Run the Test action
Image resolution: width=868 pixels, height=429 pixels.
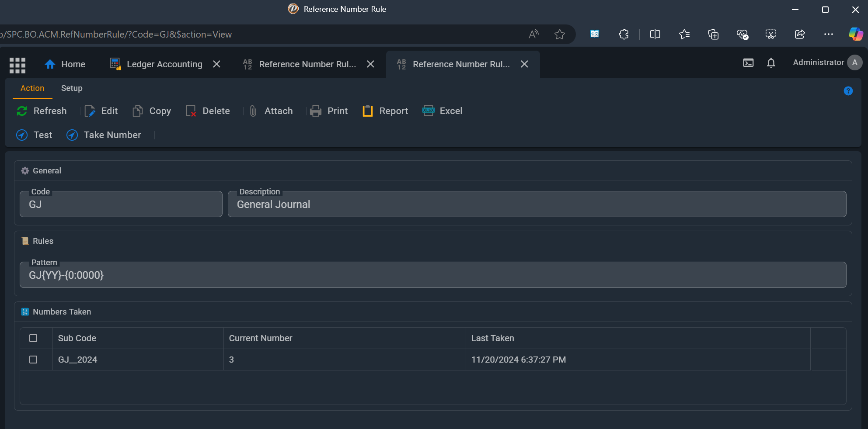point(34,135)
